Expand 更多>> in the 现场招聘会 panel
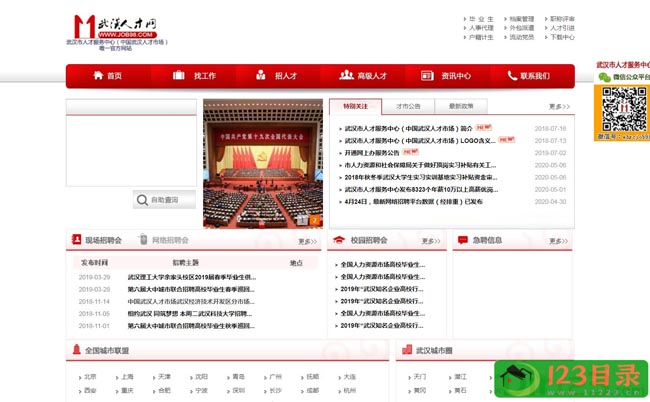Image resolution: width=650 pixels, height=402 pixels. (x=307, y=241)
